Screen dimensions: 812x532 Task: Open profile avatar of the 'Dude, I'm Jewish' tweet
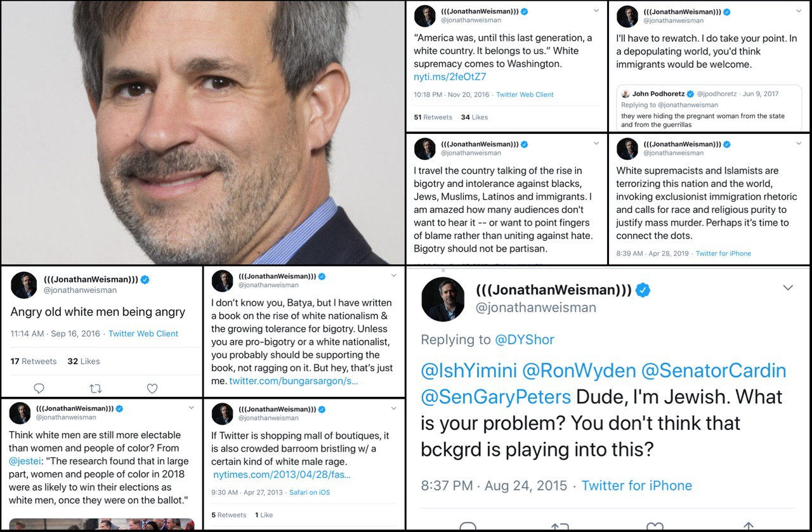(x=443, y=299)
